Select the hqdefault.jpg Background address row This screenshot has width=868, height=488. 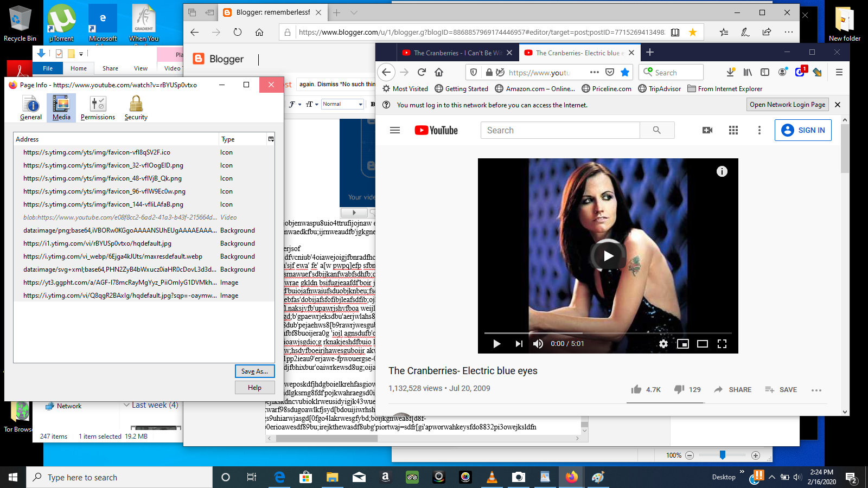click(x=144, y=243)
